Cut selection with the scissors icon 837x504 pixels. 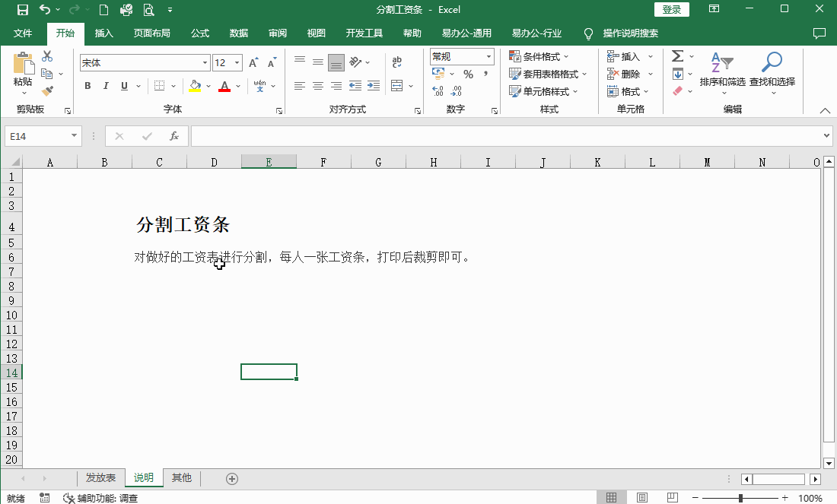(x=47, y=56)
